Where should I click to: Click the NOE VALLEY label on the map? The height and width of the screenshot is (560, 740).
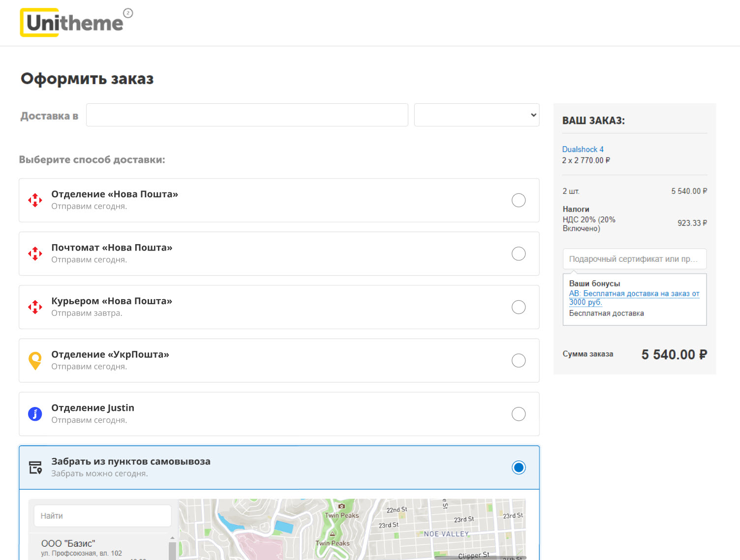pos(446,534)
